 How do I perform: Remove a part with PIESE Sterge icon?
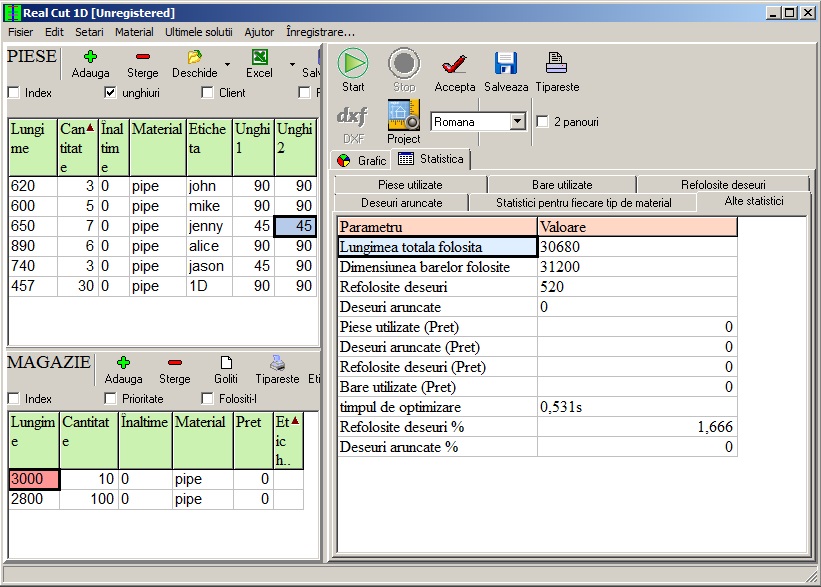click(x=143, y=58)
